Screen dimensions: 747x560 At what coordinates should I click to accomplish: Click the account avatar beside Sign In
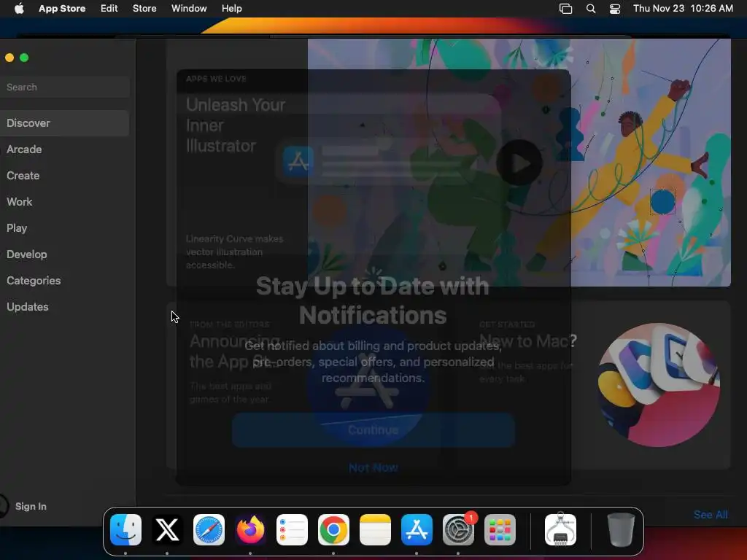point(4,506)
